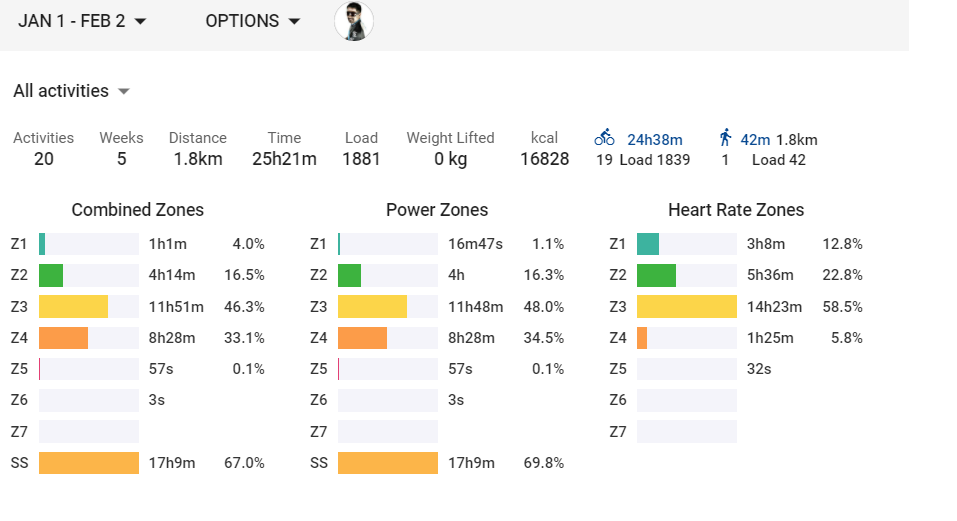
Task: Click the Heart Rate Zones Z3 yellow bar
Action: tap(686, 307)
